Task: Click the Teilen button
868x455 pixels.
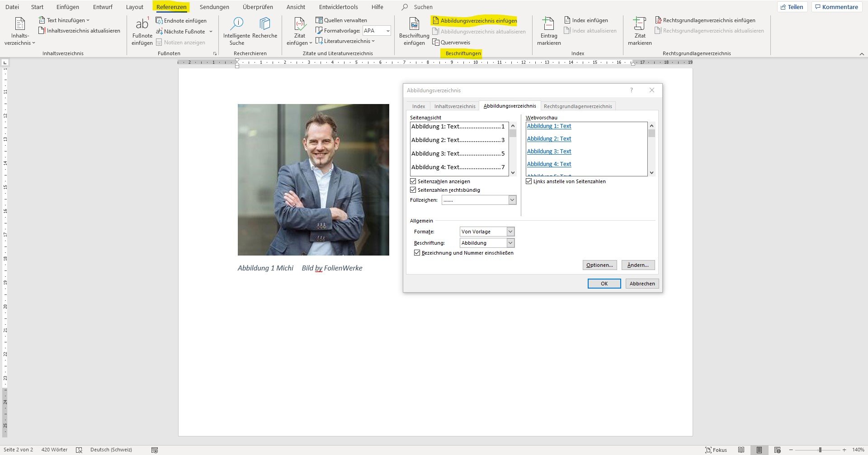Action: click(792, 7)
